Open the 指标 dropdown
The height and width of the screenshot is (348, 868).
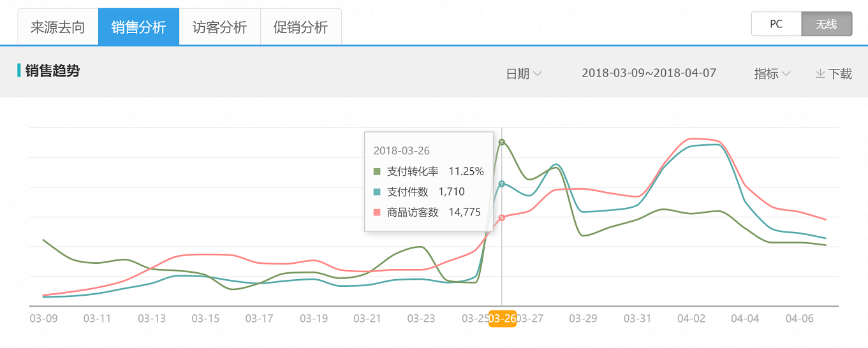(772, 73)
